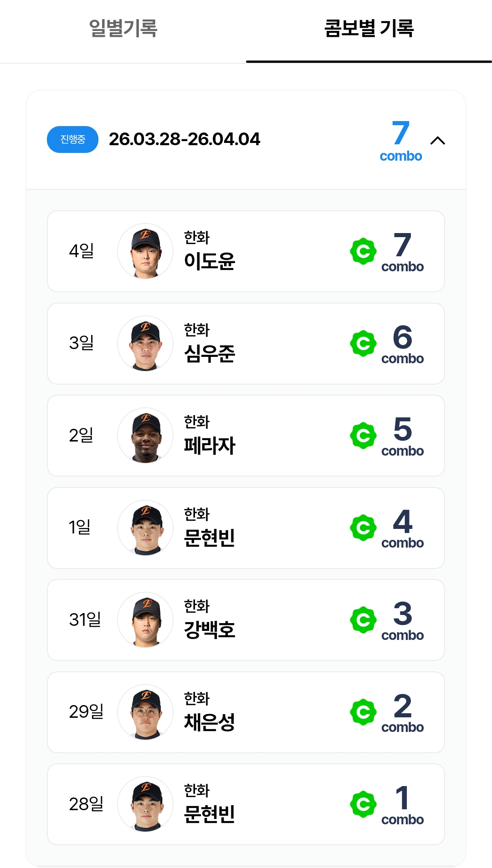492x868 pixels.
Task: Tap the green combo icon for 페라자
Action: (x=363, y=436)
